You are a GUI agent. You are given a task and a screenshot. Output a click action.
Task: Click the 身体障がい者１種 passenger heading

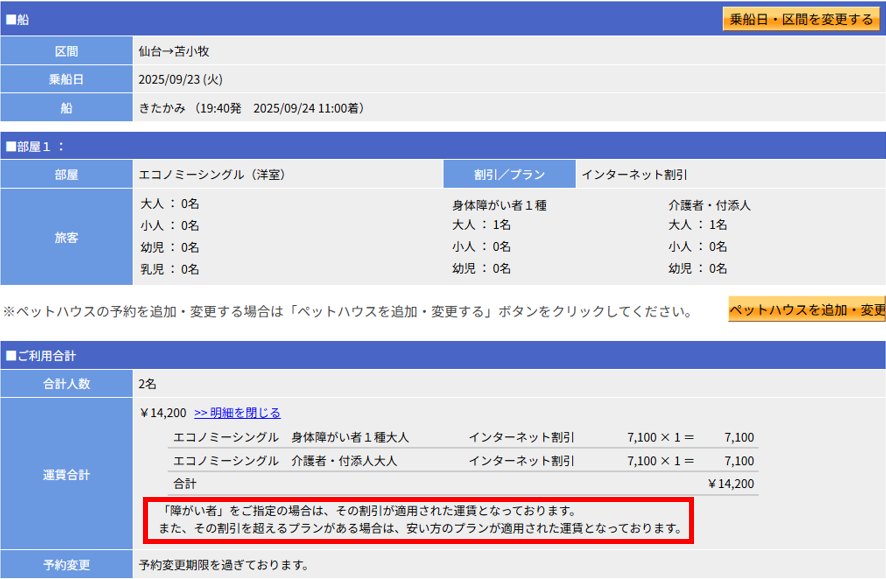coord(499,205)
